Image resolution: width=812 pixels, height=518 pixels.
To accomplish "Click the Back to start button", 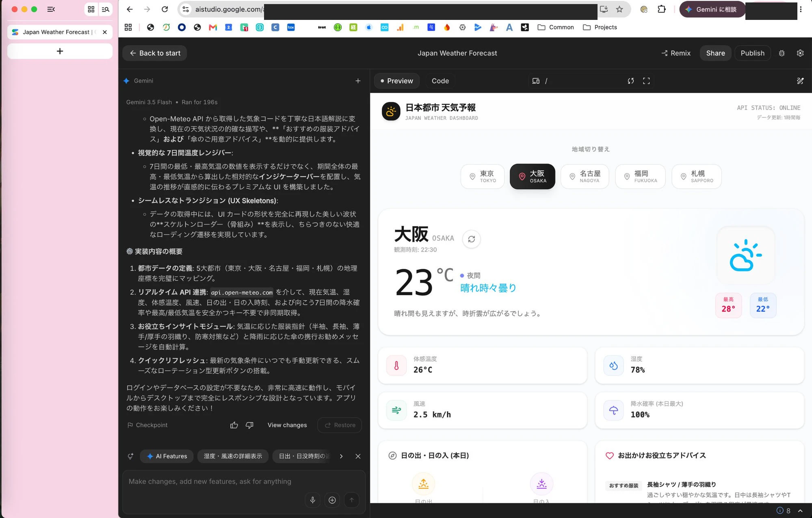I will (x=155, y=53).
